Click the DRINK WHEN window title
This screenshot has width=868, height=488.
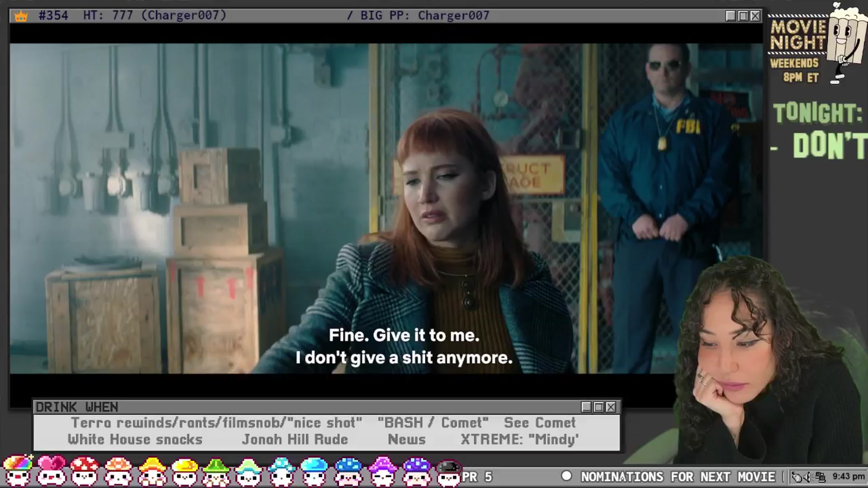click(x=77, y=407)
